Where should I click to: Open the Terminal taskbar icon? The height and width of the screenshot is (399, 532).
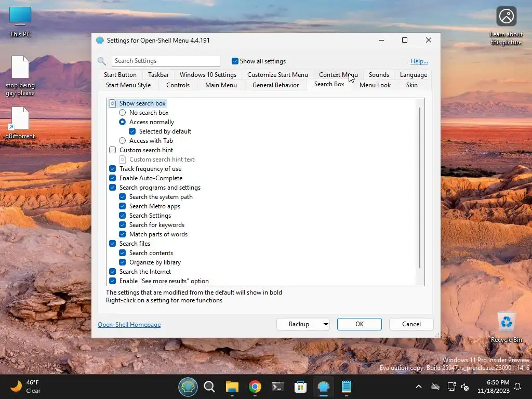(277, 387)
